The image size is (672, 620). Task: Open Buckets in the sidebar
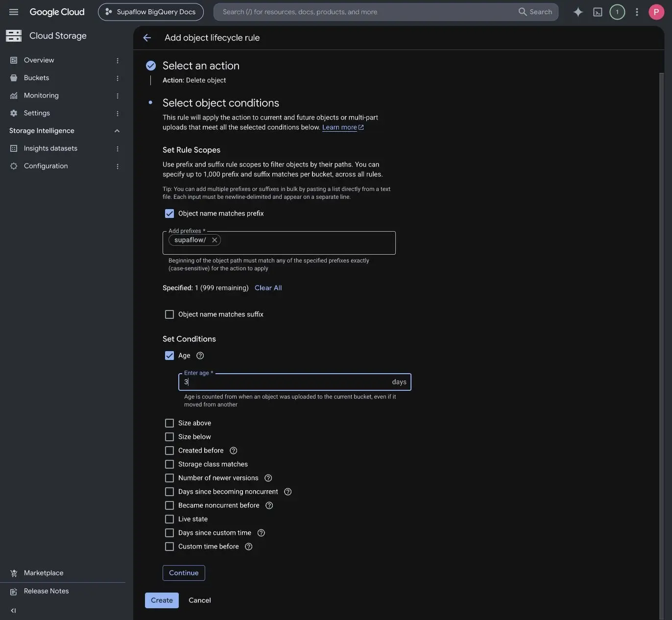[x=36, y=78]
